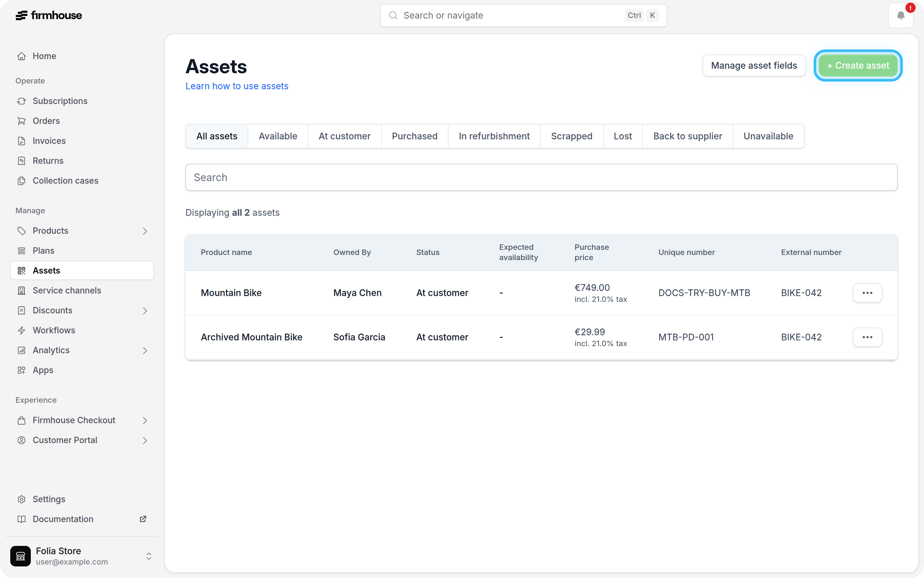The height and width of the screenshot is (578, 924).
Task: Click the Firmhouse Checkout bag icon
Action: point(22,420)
